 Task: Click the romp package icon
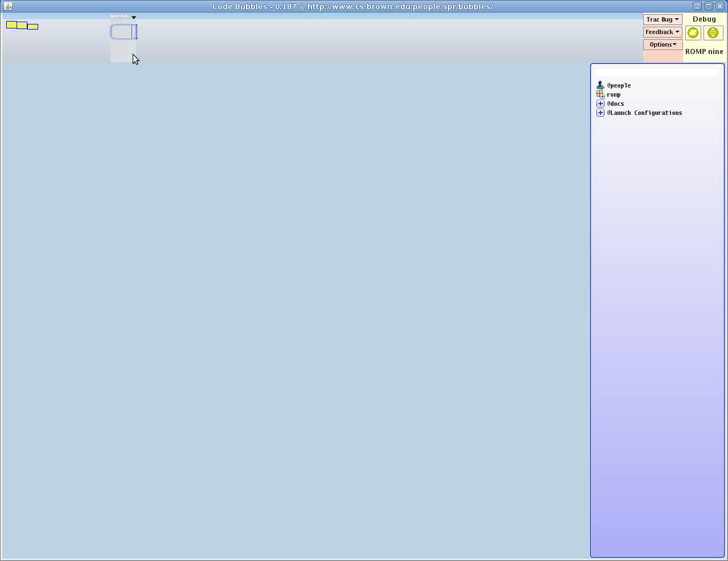tap(600, 94)
